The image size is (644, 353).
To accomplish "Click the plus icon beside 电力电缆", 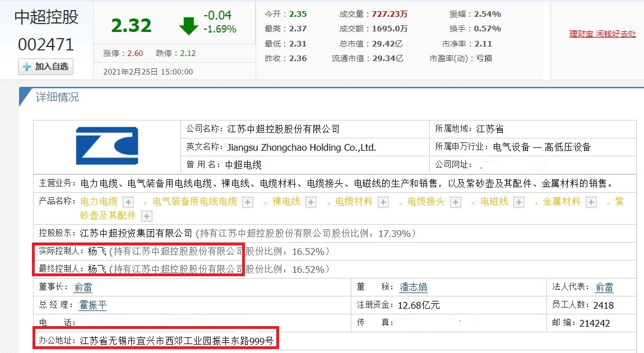I will click(127, 202).
